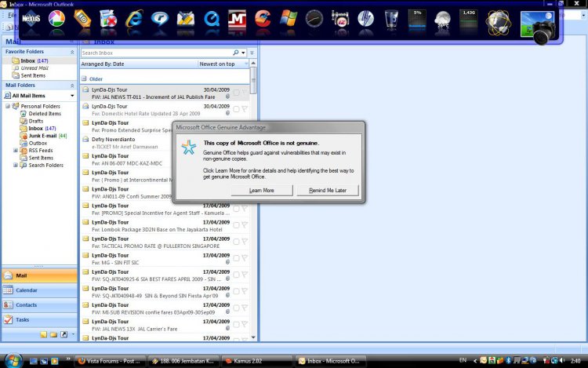Launch the camera screen capture dock icon
The image size is (588, 368).
(538, 26)
